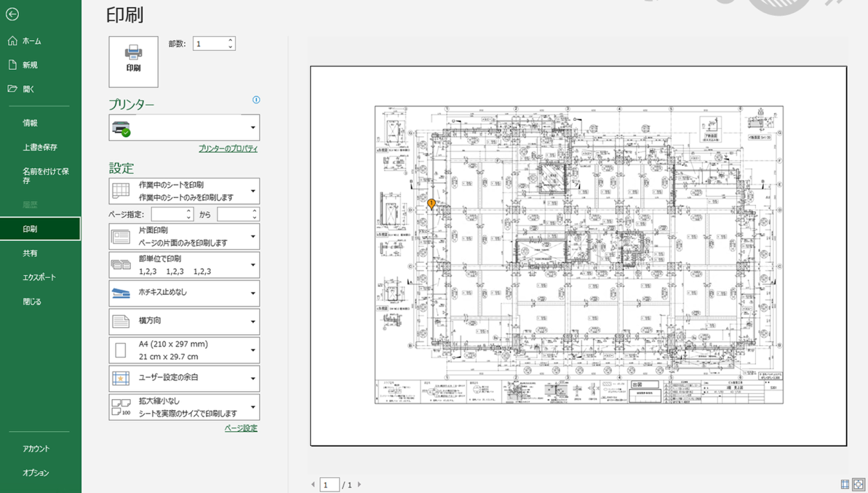Increase the 部数 copies count
The height and width of the screenshot is (493, 868).
(x=231, y=40)
